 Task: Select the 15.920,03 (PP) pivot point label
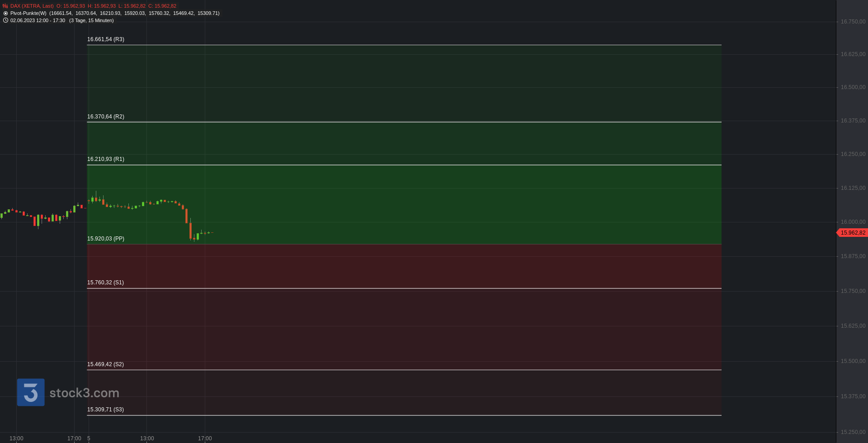(x=106, y=239)
